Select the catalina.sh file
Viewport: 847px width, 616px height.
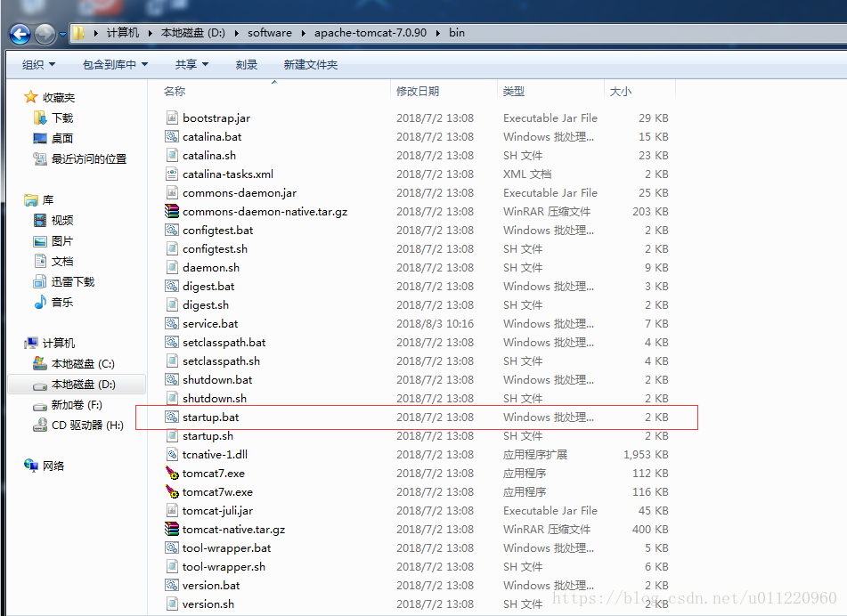click(209, 156)
